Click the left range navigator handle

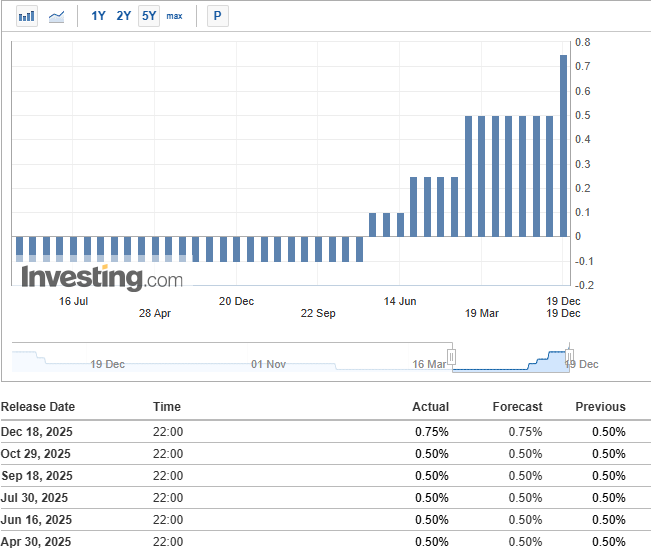coord(451,356)
